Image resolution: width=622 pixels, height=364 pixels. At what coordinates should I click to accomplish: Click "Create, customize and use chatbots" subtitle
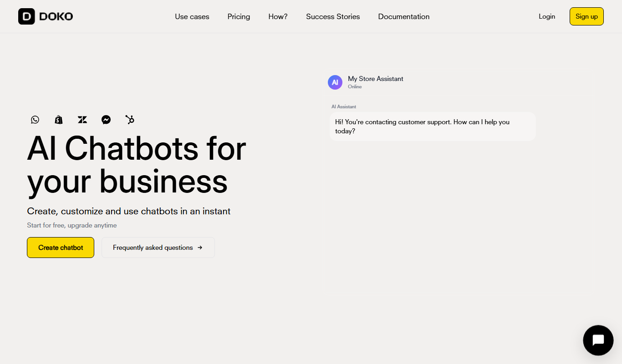point(129,211)
